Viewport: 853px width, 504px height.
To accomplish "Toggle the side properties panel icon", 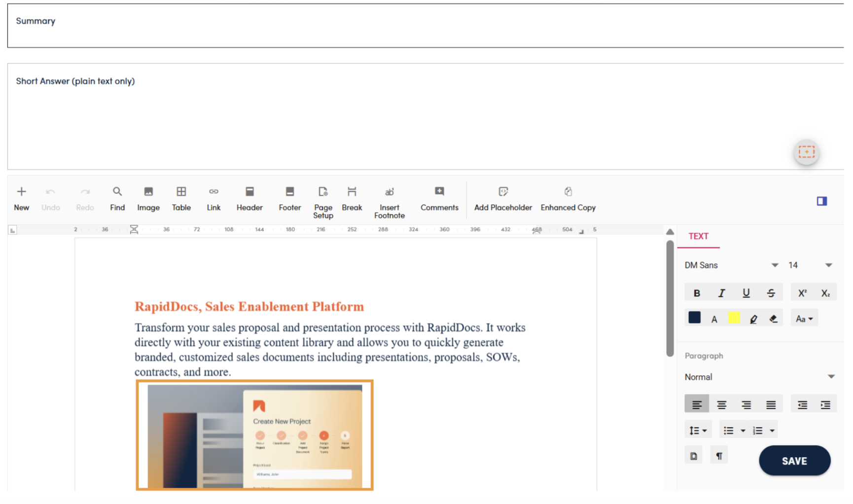I will tap(821, 201).
